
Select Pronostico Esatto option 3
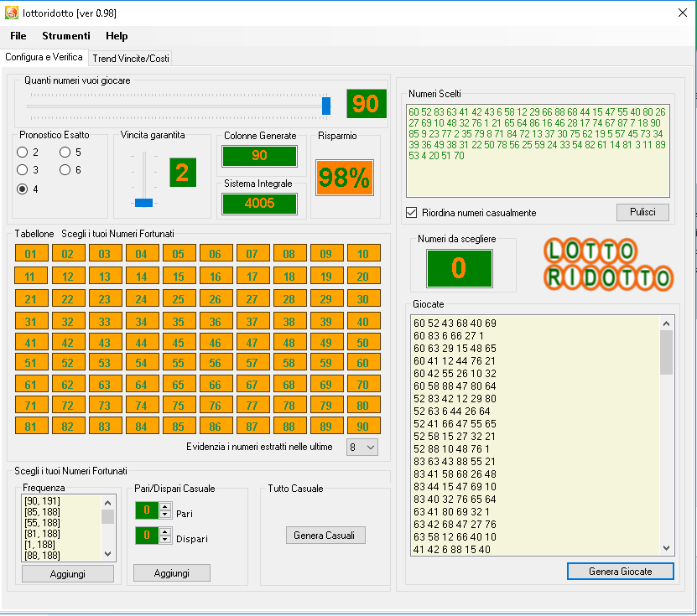coord(28,170)
